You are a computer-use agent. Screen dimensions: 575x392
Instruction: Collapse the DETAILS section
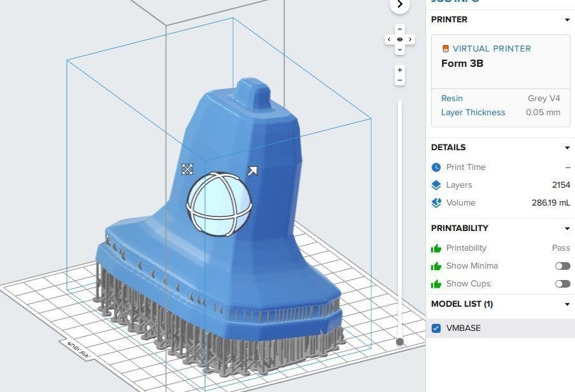click(x=567, y=148)
